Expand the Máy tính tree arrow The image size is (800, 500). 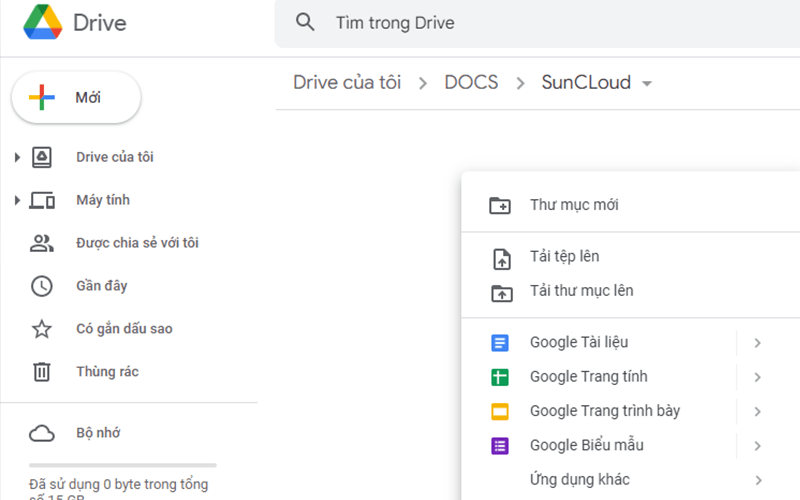click(x=17, y=200)
